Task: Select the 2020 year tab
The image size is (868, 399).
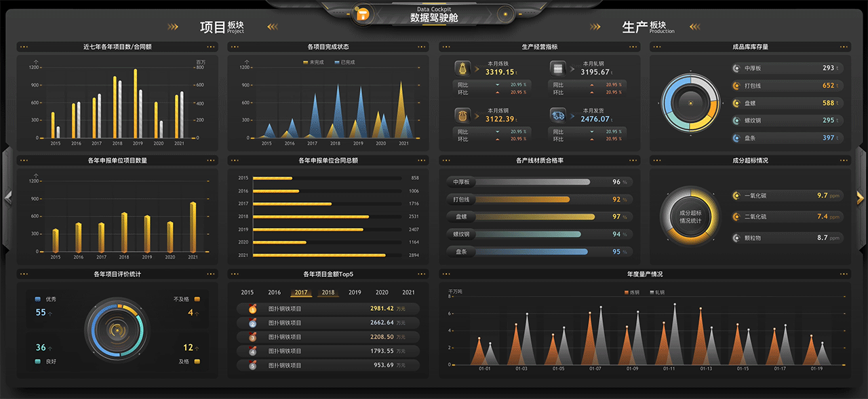Action: pyautogui.click(x=382, y=292)
